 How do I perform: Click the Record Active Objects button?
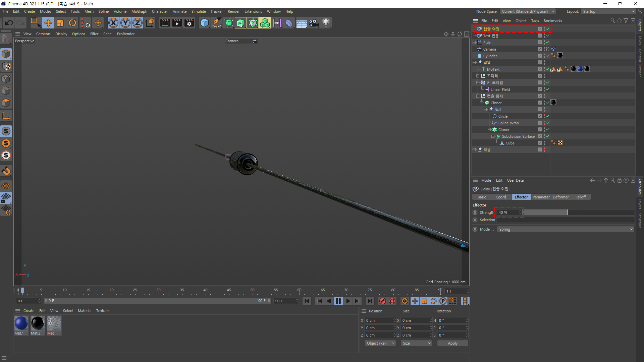point(382,301)
